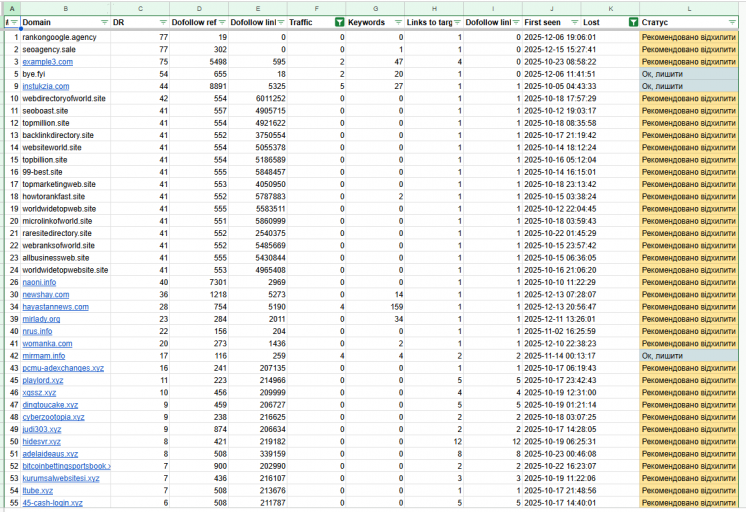Select column B header
This screenshot has height=512, width=746.
(x=66, y=9)
